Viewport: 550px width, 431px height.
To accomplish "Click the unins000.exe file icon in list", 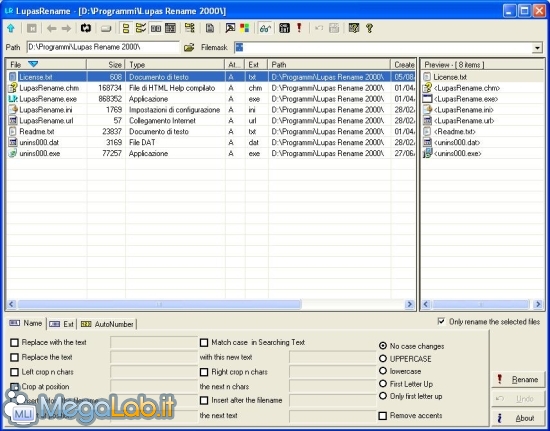I will click(x=13, y=153).
